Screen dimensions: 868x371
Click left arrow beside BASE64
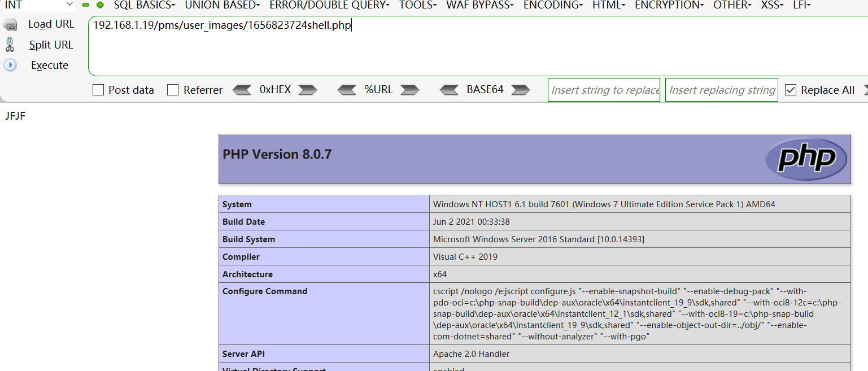click(449, 90)
